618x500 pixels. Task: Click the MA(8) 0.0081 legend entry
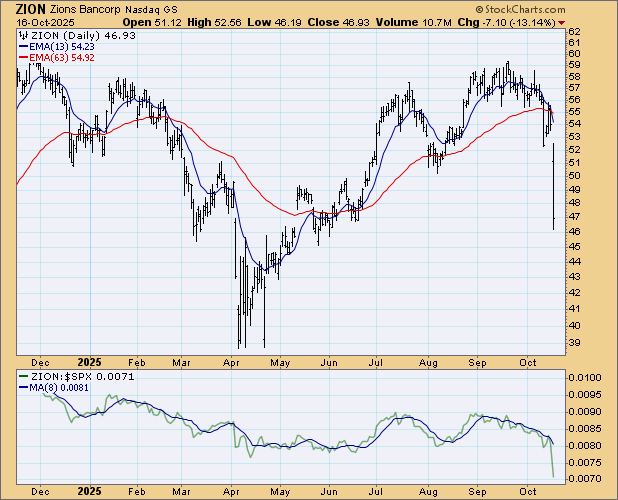(54, 388)
